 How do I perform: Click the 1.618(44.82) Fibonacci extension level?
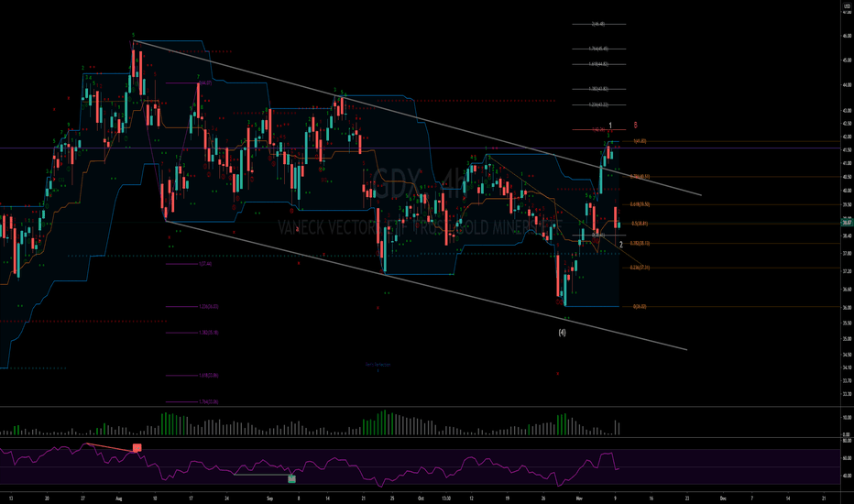pos(598,64)
